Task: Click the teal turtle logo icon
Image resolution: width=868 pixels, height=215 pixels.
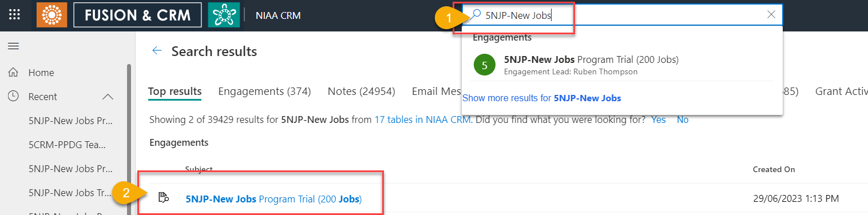Action: (x=224, y=15)
